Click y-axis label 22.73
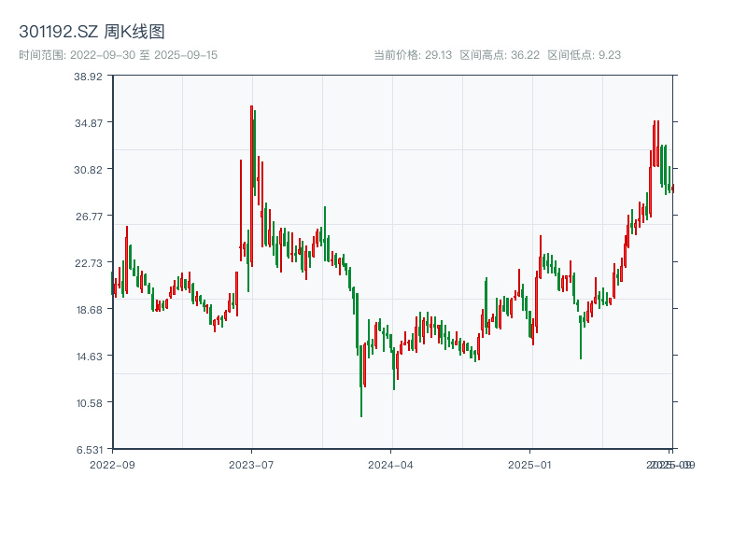The image size is (747, 560). pyautogui.click(x=89, y=263)
